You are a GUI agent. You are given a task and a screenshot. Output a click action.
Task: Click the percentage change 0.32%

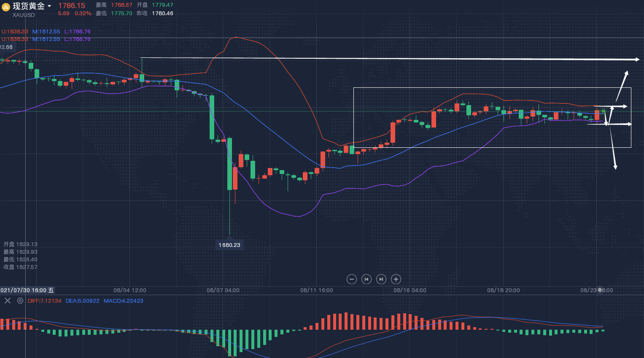tap(83, 14)
